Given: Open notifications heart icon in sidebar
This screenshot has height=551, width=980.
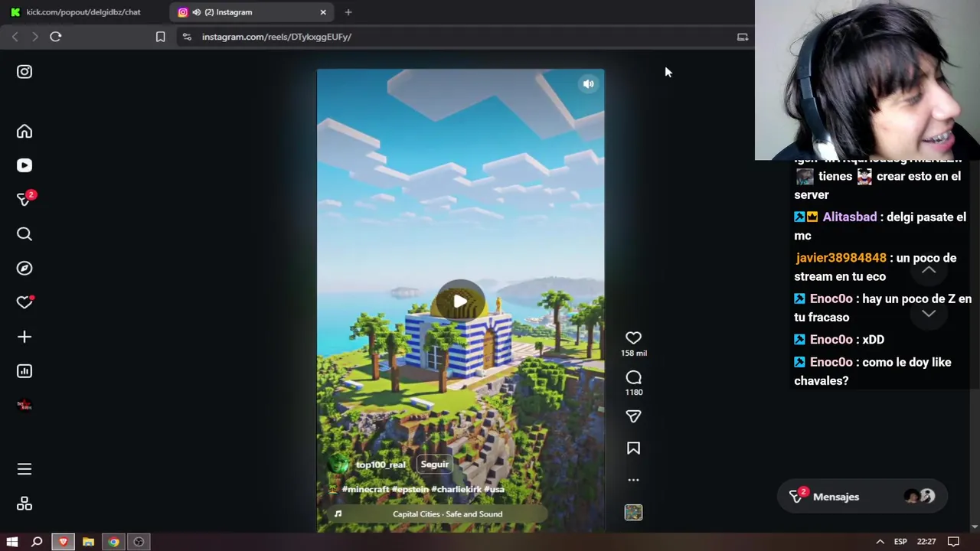Looking at the screenshot, I should click(24, 302).
